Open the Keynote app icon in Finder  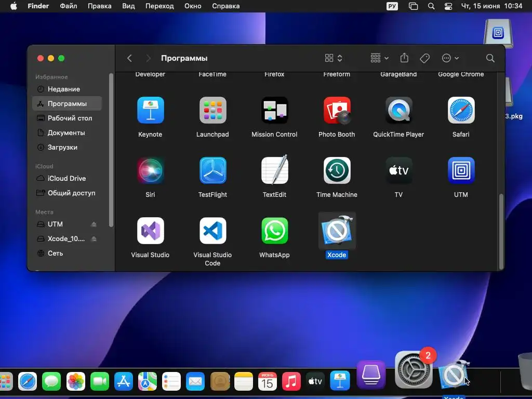pos(150,110)
